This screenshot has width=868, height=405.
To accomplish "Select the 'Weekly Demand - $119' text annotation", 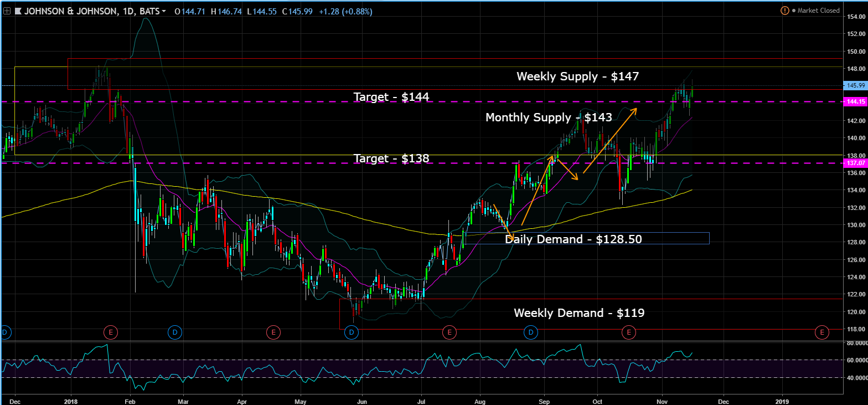I will (x=579, y=313).
